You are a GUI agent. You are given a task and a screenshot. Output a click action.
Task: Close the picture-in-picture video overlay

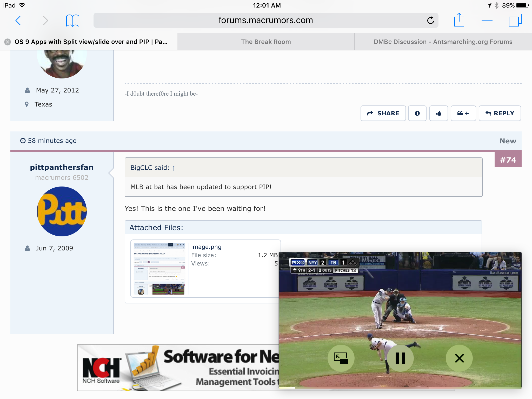click(x=459, y=358)
